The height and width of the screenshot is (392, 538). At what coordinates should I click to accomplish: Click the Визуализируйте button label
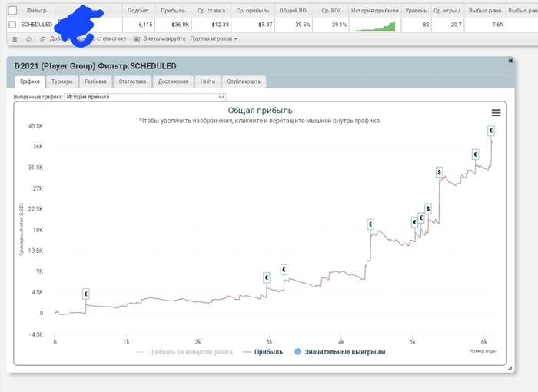tap(164, 38)
